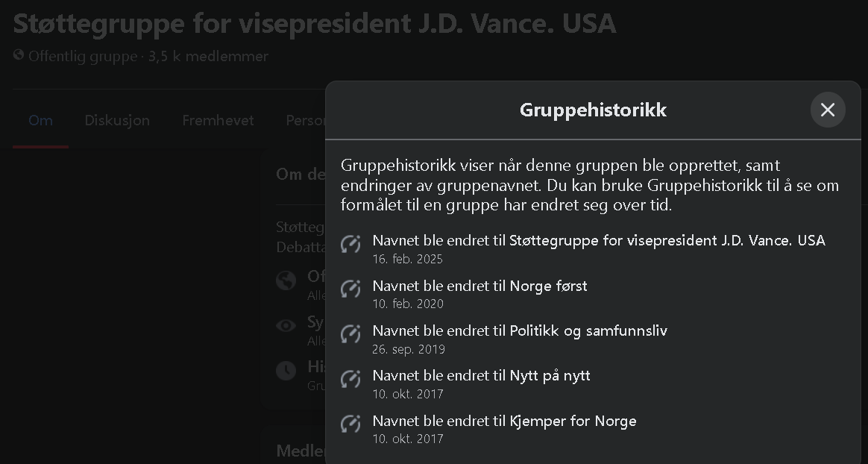Click the rename icon beside Politikk og samfunnsliv
The height and width of the screenshot is (464, 868).
pyautogui.click(x=350, y=333)
